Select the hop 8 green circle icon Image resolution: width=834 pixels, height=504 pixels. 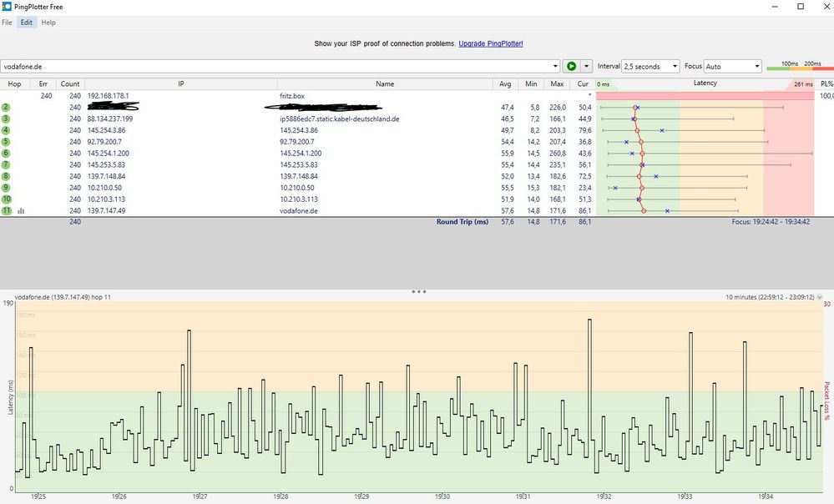tap(6, 177)
